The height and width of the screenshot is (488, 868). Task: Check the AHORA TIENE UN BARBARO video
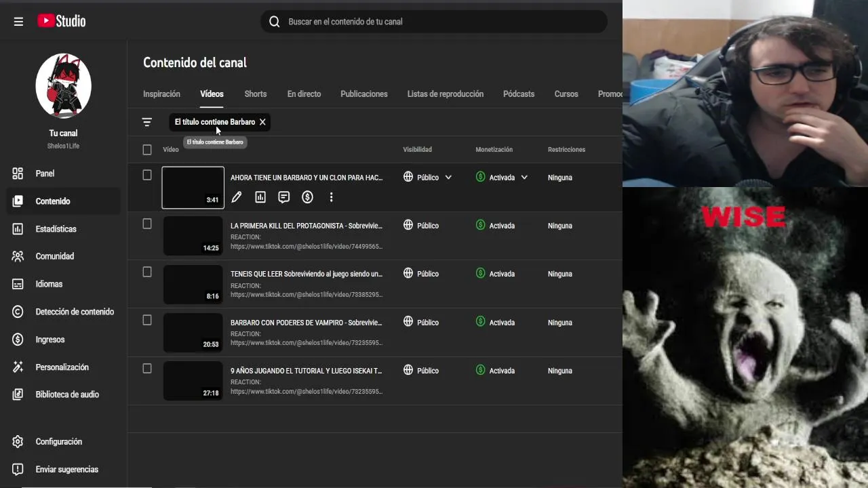click(x=147, y=175)
